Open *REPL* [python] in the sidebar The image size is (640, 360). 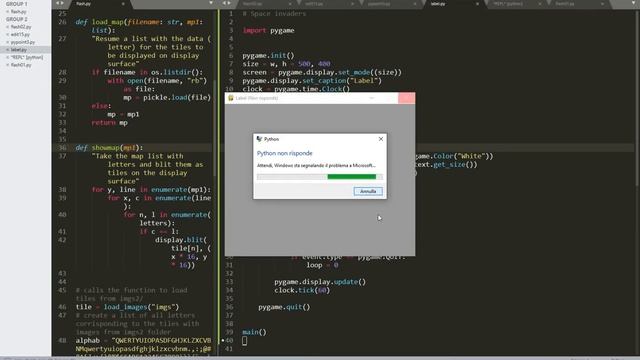click(27, 58)
